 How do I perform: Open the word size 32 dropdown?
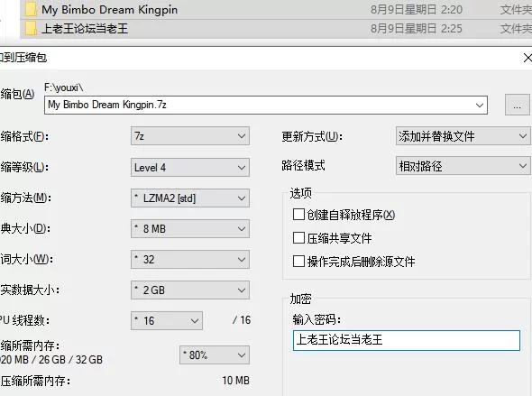[x=190, y=260]
